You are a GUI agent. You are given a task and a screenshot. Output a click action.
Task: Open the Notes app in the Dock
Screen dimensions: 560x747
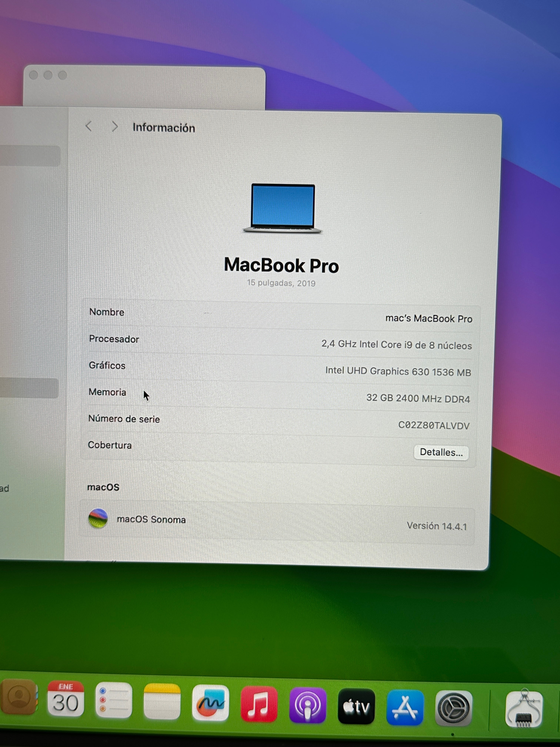pos(162,701)
